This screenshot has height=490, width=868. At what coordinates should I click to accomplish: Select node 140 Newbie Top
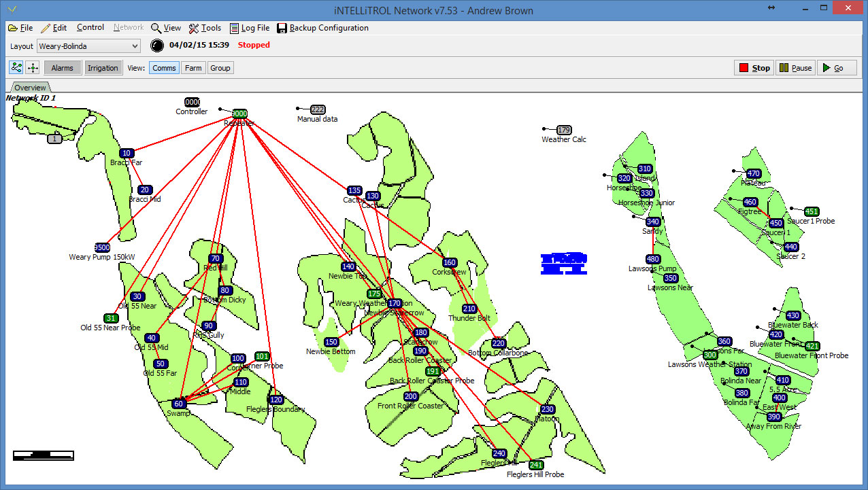coord(348,266)
